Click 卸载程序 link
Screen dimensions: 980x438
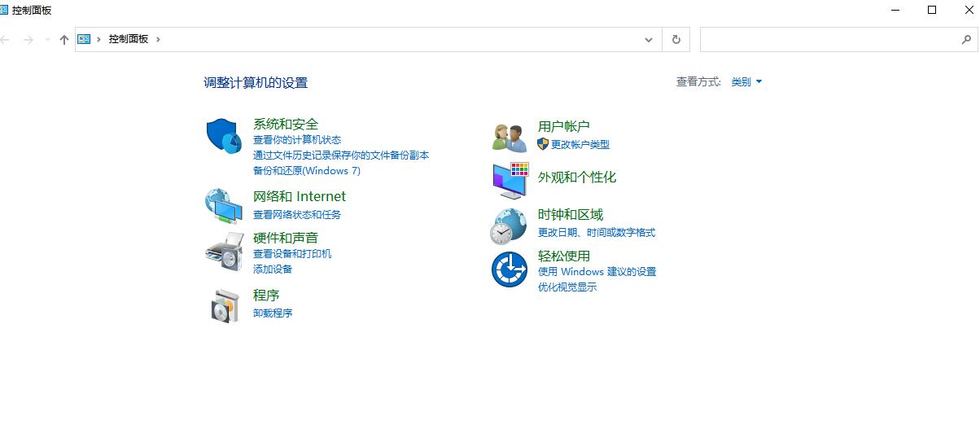273,313
